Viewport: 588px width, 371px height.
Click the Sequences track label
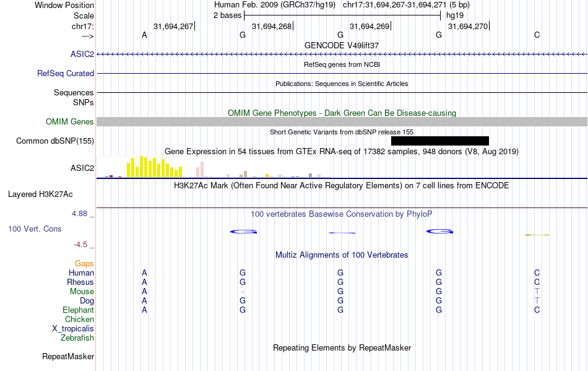[x=74, y=93]
